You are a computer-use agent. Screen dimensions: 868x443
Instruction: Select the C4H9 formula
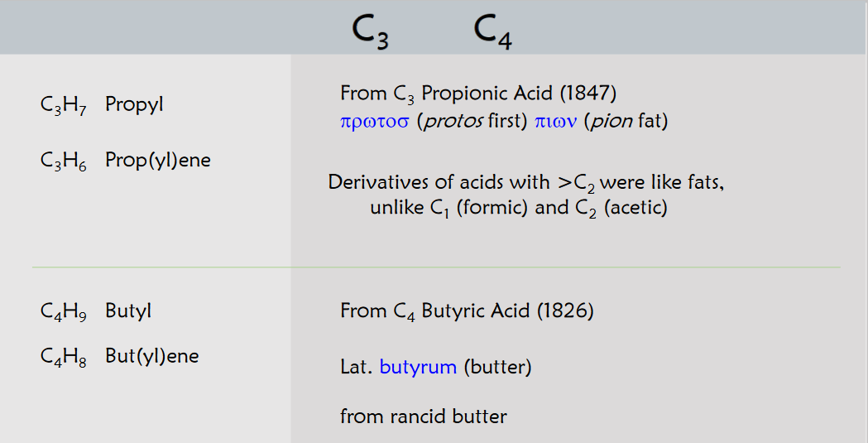pos(63,312)
